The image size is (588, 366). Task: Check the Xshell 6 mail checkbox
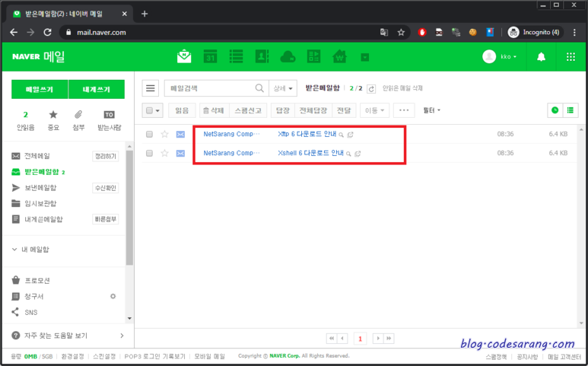(149, 153)
